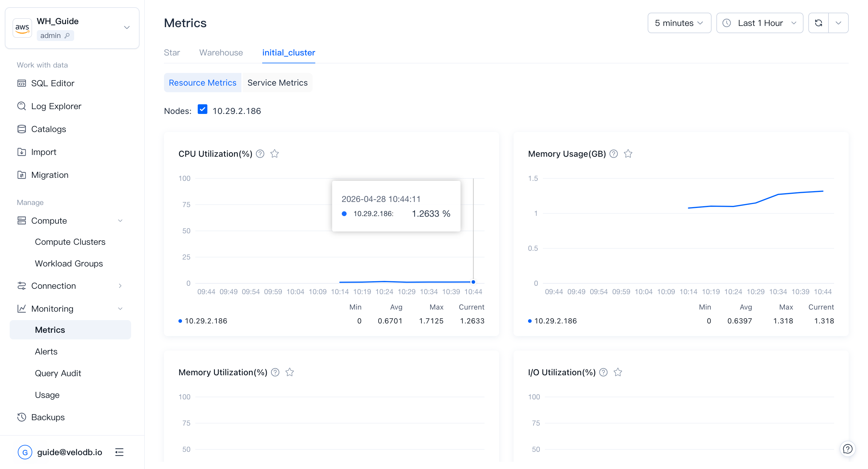Expand the WH_Guide workspace selector

[x=126, y=28]
